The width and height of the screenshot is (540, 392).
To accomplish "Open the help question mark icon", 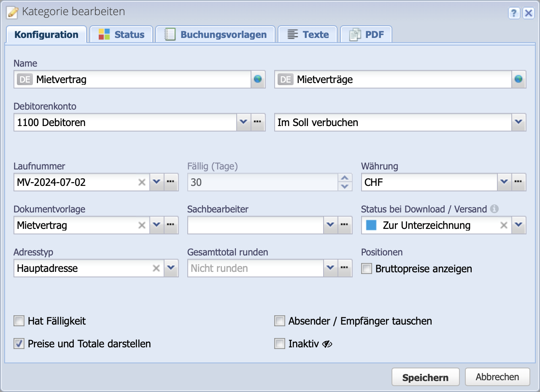I will pos(514,13).
